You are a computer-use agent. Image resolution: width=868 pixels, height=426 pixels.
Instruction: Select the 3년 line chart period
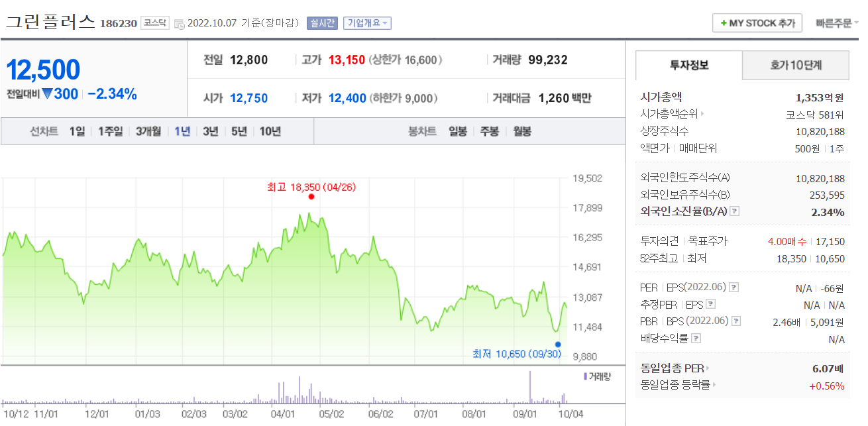pos(211,131)
